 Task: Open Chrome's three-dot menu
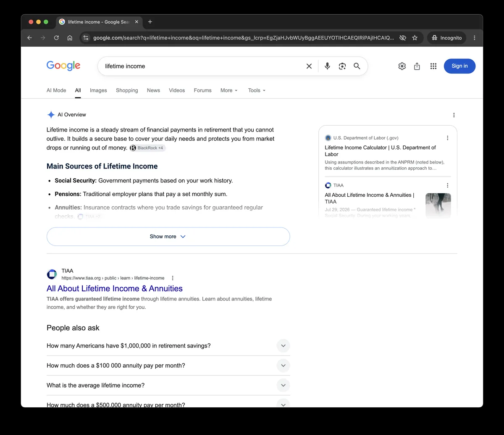point(475,38)
